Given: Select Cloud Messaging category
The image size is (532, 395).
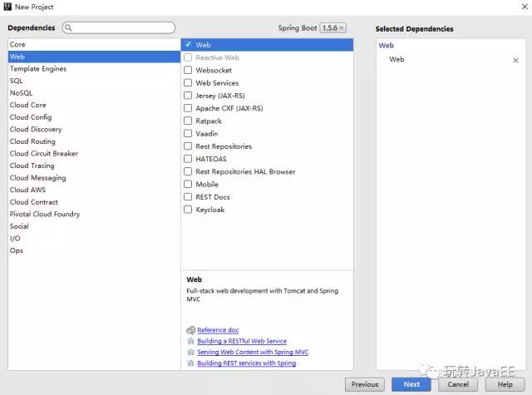Looking at the screenshot, I should click(x=94, y=178).
